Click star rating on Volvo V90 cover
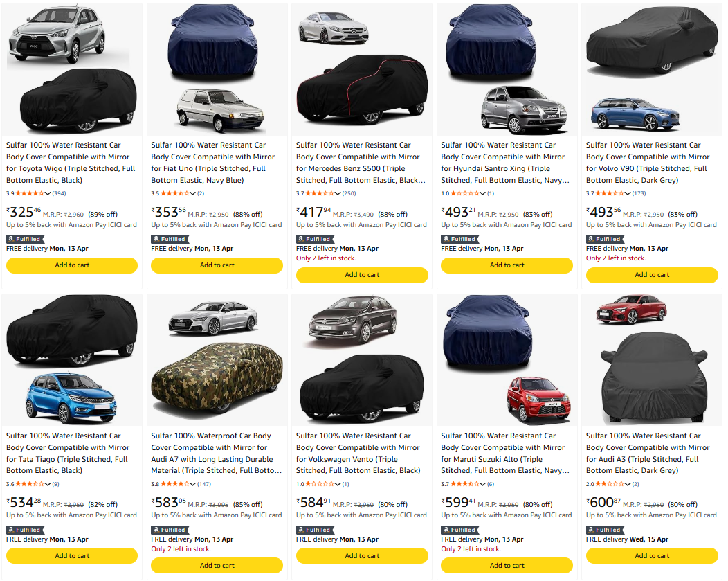 tap(610, 193)
